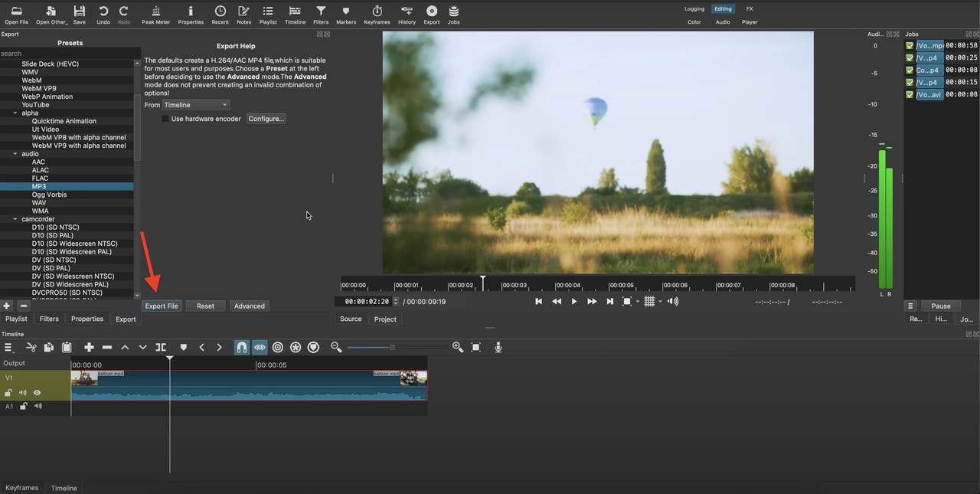Hide the V1 video track

coord(37,393)
